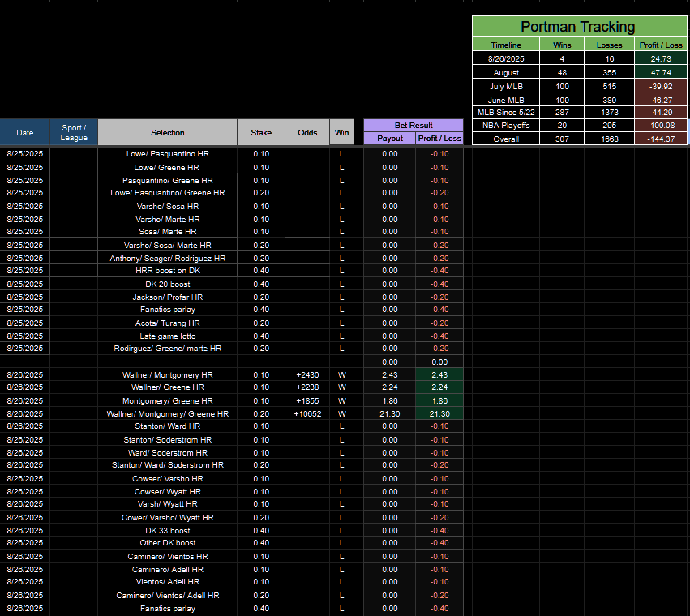This screenshot has height=616, width=690.
Task: Select the 24.73 profit cell
Action: pyautogui.click(x=661, y=58)
